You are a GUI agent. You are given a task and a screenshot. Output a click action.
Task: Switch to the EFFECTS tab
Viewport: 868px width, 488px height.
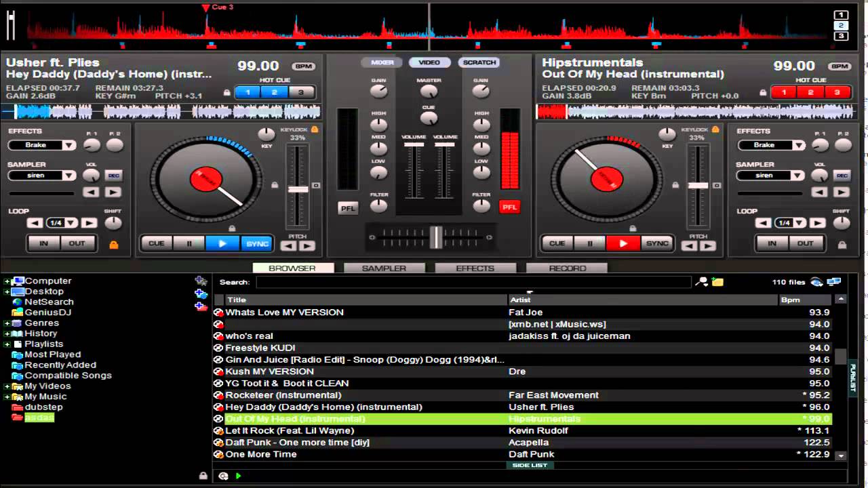click(475, 268)
